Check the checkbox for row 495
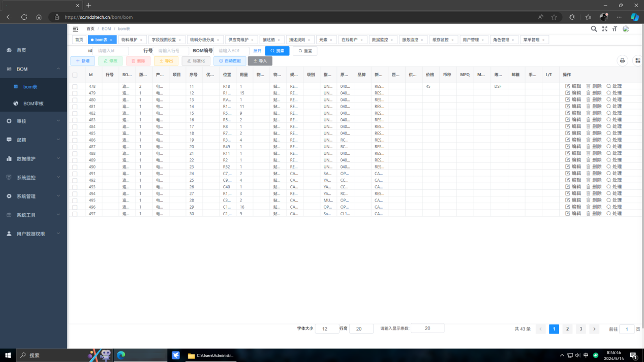Screen dimensions: 644x362 75,200
